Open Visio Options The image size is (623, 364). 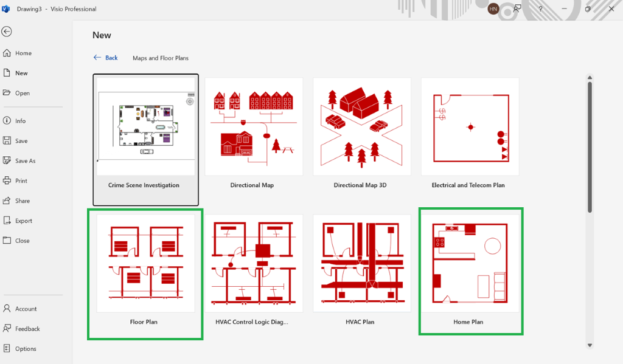[26, 349]
